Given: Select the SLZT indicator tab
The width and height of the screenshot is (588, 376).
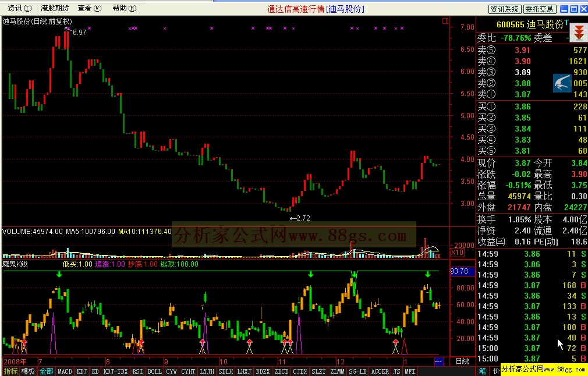Looking at the screenshot, I should (319, 371).
